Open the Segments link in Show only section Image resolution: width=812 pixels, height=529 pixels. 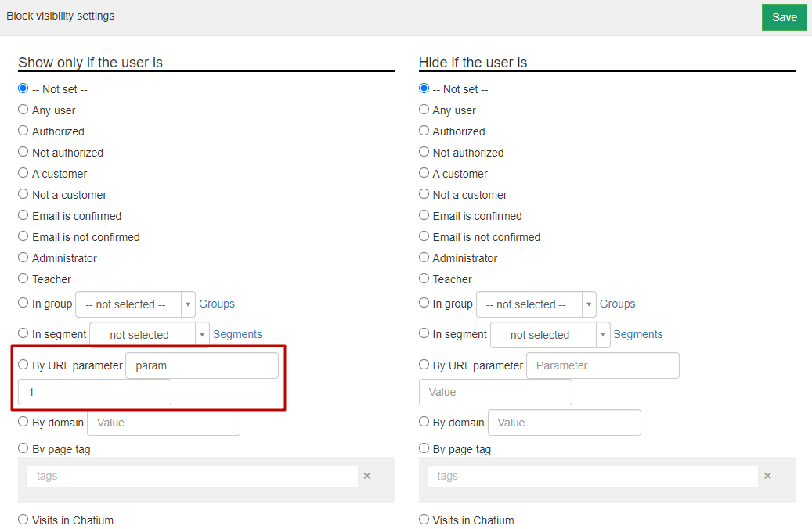238,334
